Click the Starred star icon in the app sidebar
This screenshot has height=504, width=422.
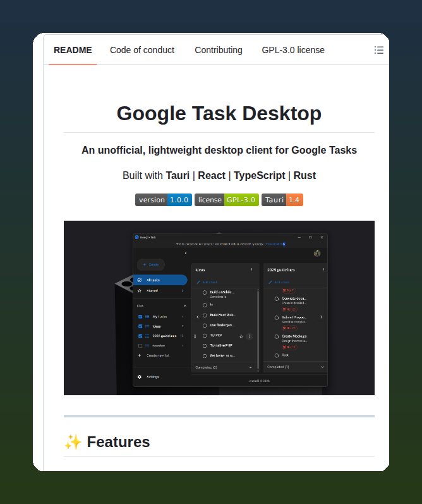pos(140,290)
